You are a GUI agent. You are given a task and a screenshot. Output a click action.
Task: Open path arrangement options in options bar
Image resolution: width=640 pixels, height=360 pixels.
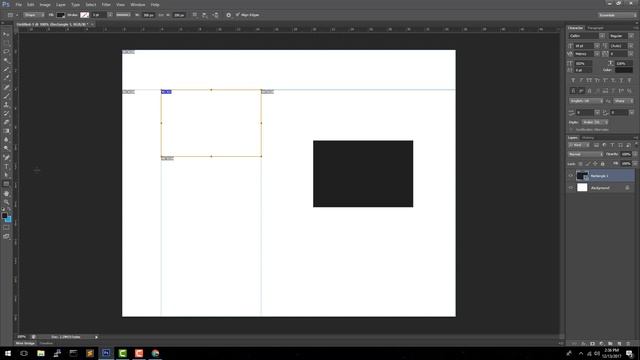coord(216,15)
